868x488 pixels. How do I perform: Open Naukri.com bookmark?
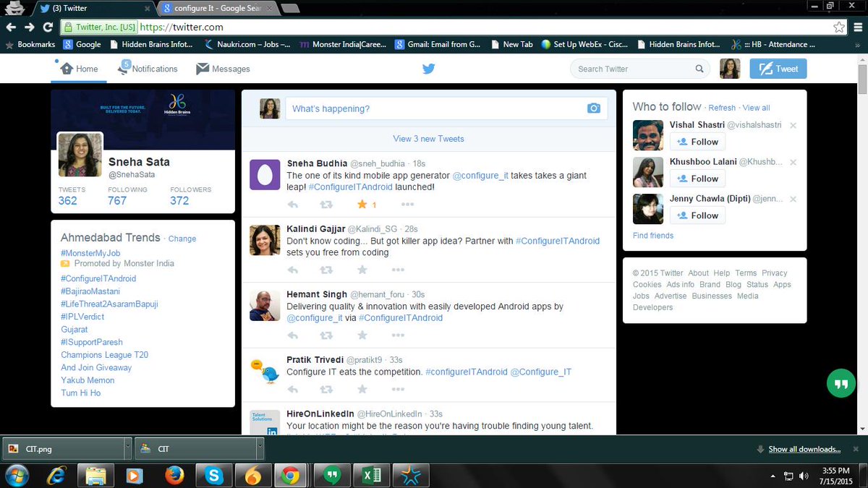coord(247,44)
